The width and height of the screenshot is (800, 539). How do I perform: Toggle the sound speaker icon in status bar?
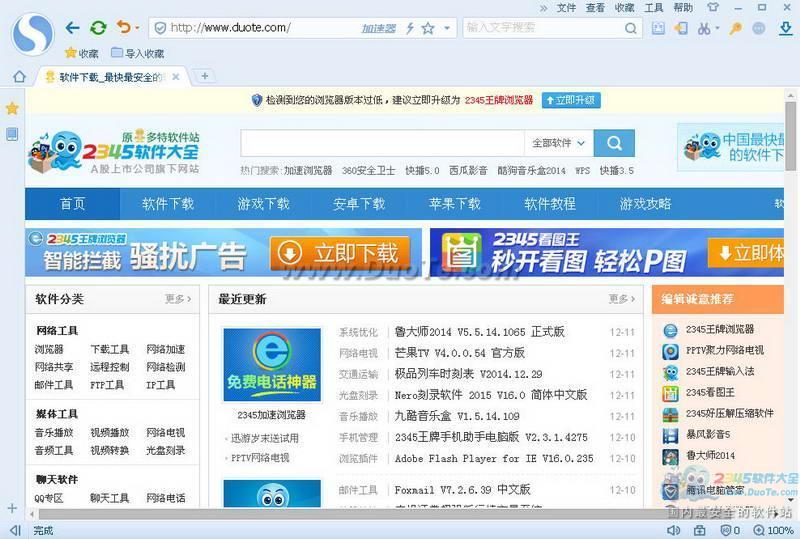pos(673,530)
